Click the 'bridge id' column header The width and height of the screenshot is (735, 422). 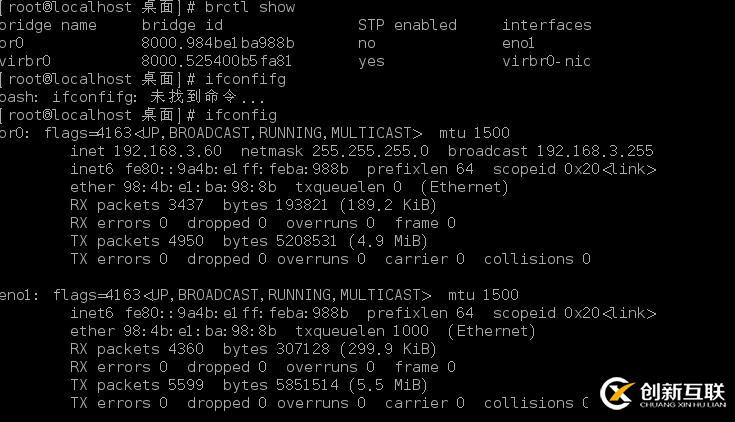click(183, 25)
